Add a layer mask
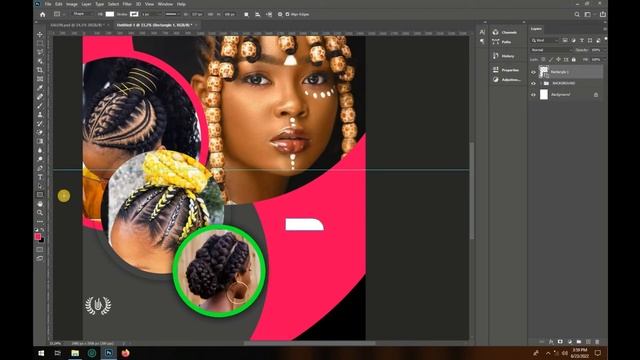Image resolution: width=640 pixels, height=360 pixels. point(560,342)
